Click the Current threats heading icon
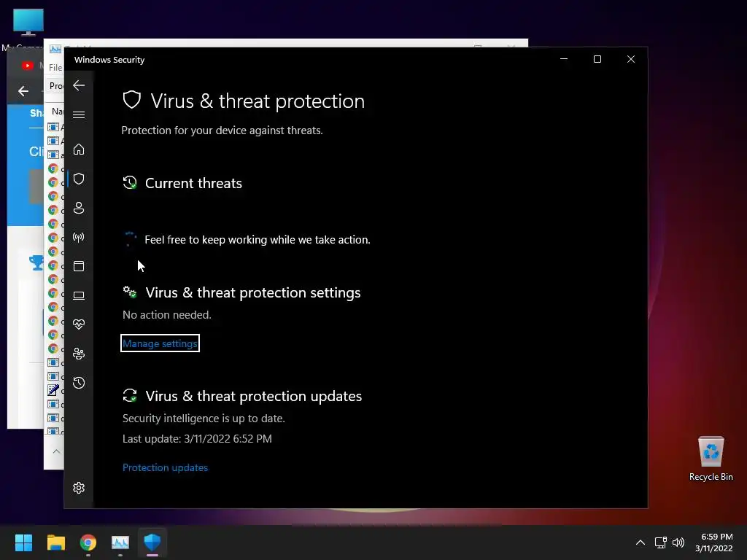This screenshot has height=560, width=747. tap(130, 183)
